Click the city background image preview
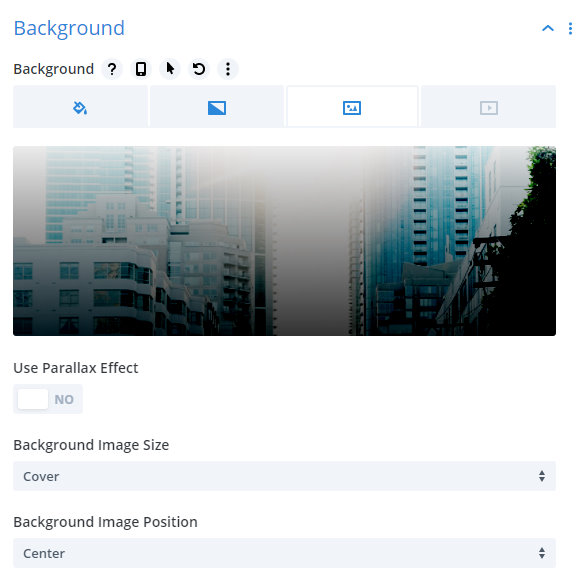Image resolution: width=581 pixels, height=575 pixels. (x=285, y=241)
